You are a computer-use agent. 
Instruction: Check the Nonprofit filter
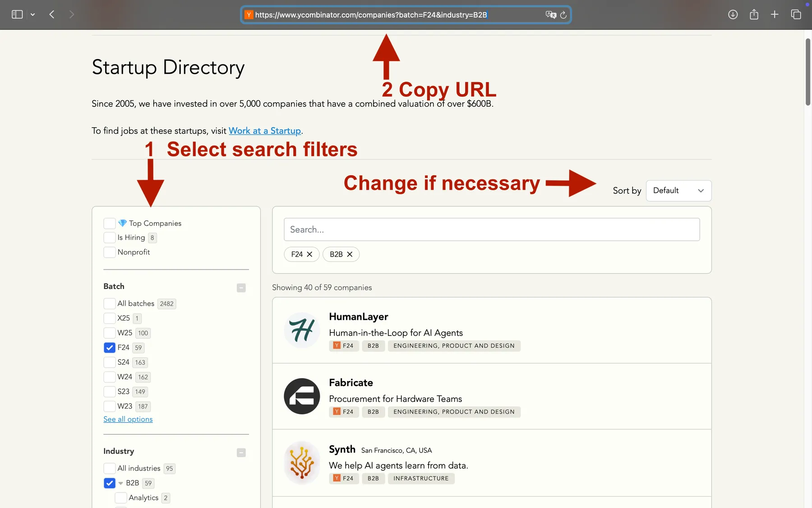109,252
